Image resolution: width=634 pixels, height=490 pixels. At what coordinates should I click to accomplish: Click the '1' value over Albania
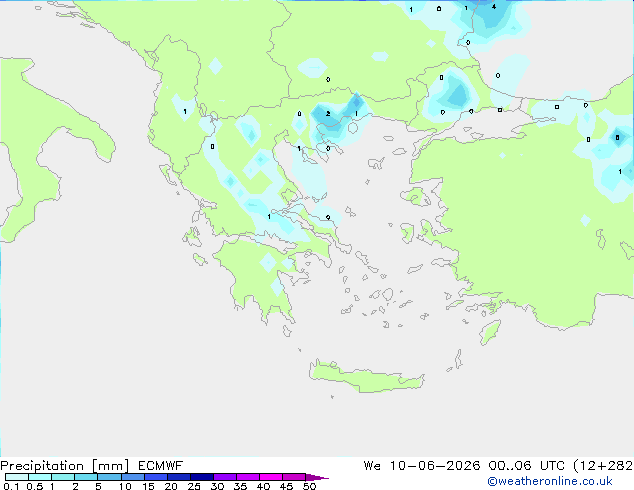point(185,112)
